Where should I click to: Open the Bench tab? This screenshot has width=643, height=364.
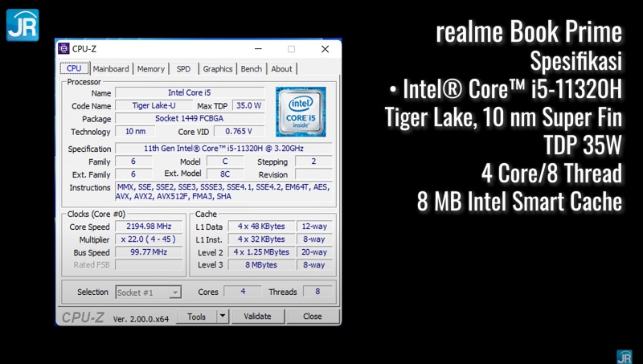click(x=252, y=69)
